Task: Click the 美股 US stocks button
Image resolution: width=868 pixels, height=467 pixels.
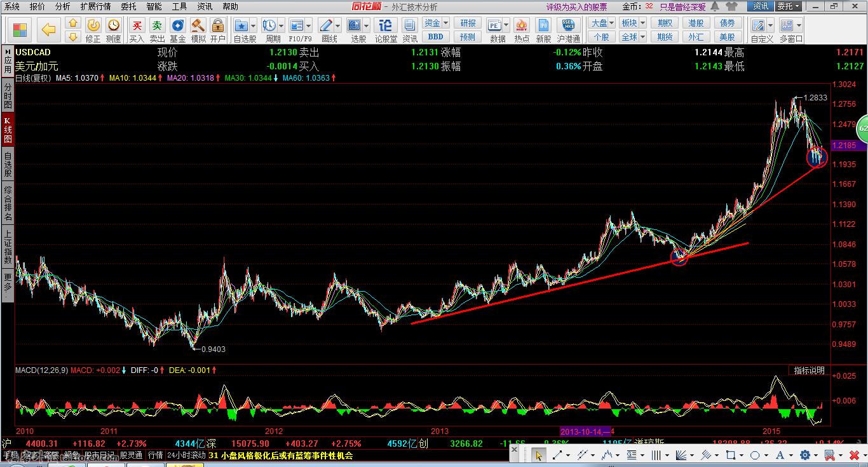Action: (x=727, y=37)
